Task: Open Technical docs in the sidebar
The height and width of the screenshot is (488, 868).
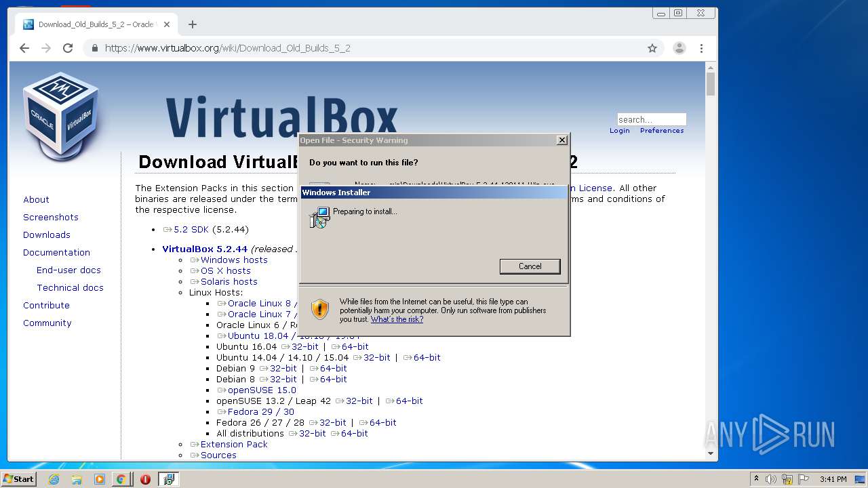Action: point(70,287)
